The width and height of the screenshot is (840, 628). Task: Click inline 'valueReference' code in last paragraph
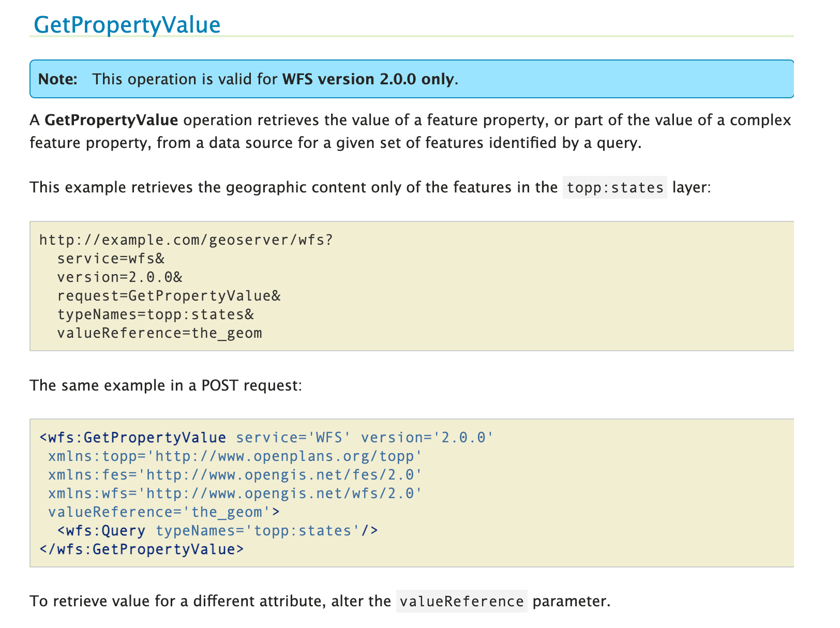[462, 601]
